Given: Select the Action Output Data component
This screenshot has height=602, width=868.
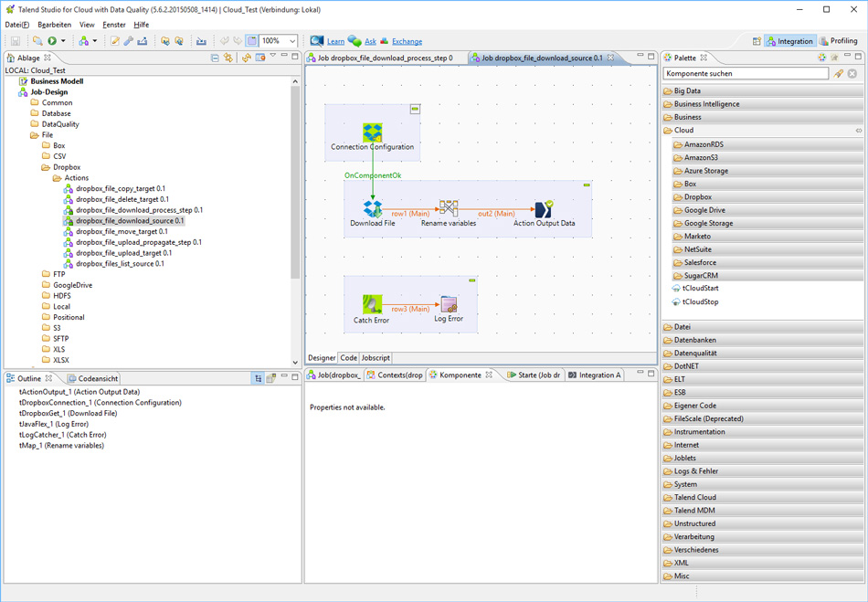Looking at the screenshot, I should (x=545, y=208).
